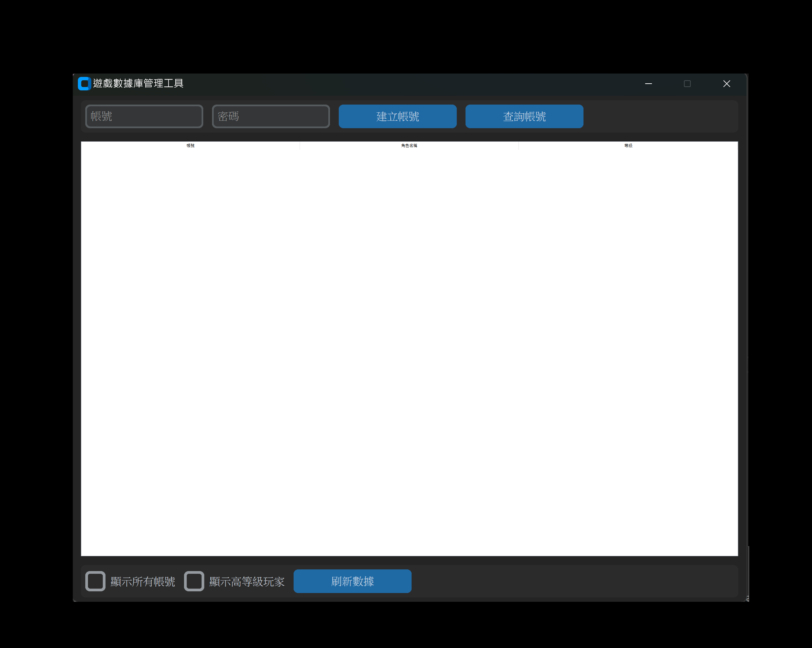Focus the 密碼 password input field
Screen dimensions: 812x648
(271, 116)
